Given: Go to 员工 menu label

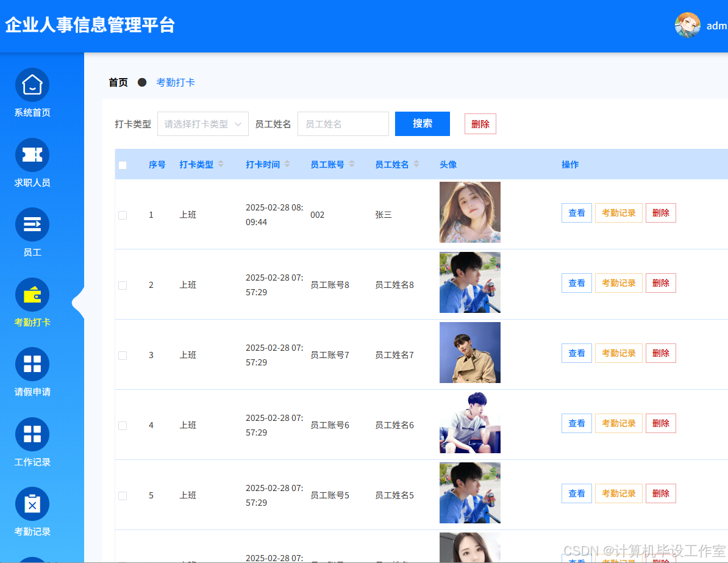Looking at the screenshot, I should click(32, 253).
